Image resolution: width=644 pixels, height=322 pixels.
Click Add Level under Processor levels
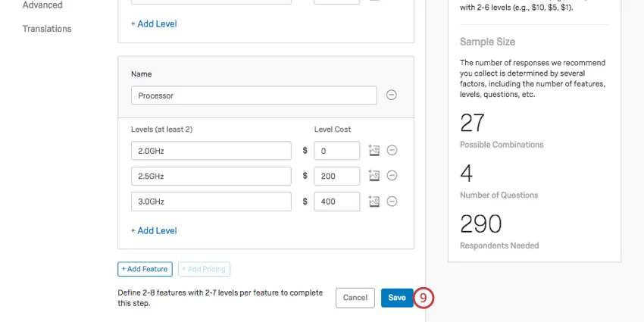coord(154,230)
